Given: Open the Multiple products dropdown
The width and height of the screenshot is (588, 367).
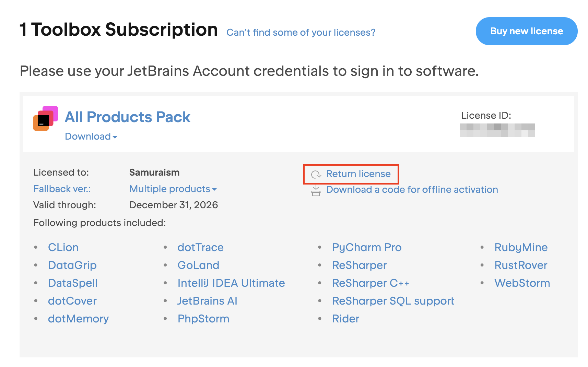Looking at the screenshot, I should [173, 189].
